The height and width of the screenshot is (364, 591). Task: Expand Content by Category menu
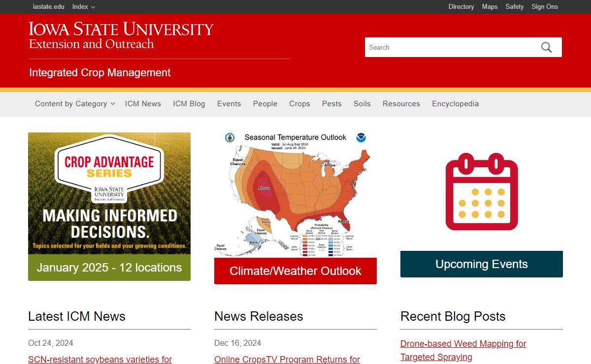75,104
